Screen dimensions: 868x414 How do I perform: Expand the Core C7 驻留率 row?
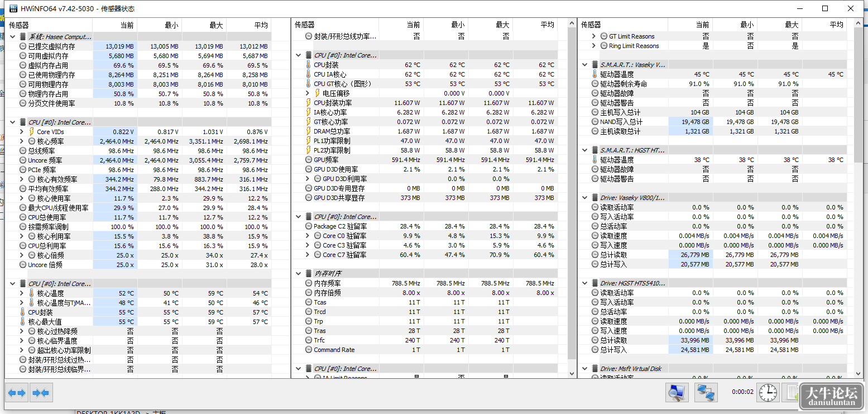click(x=307, y=255)
